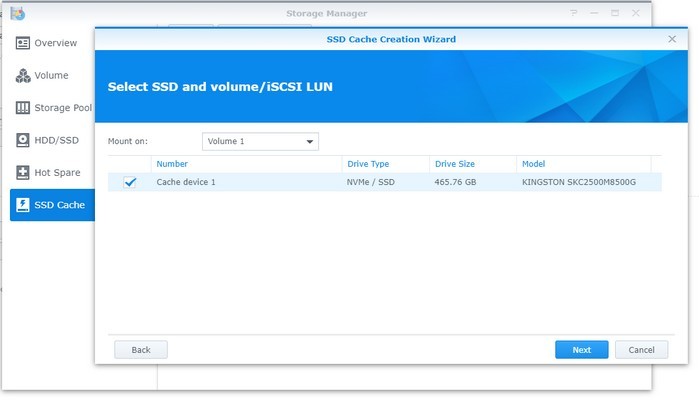Sort by the Drive Size column header
Viewport: 699px width, 401px height.
pyautogui.click(x=471, y=164)
